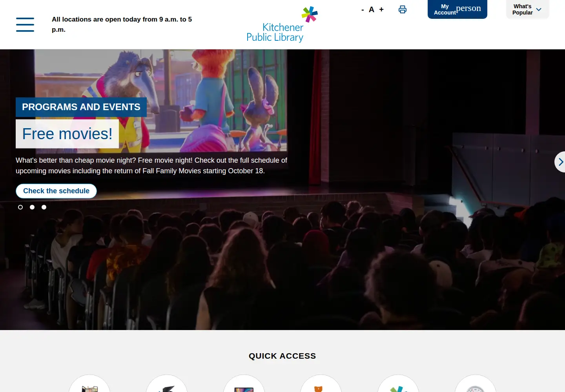Open the orange bear quick access icon
This screenshot has height=392, width=565.
[x=321, y=384]
